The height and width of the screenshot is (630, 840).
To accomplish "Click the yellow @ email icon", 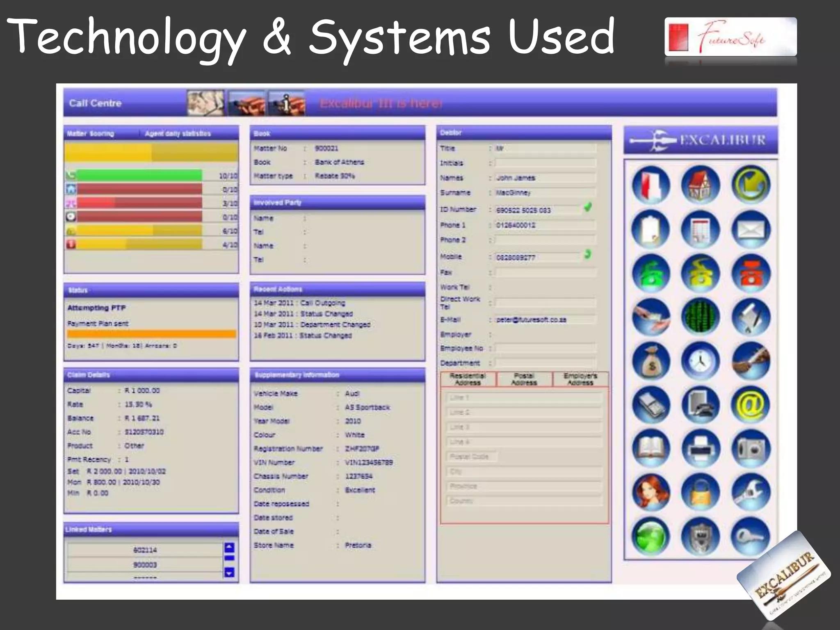I will click(751, 405).
